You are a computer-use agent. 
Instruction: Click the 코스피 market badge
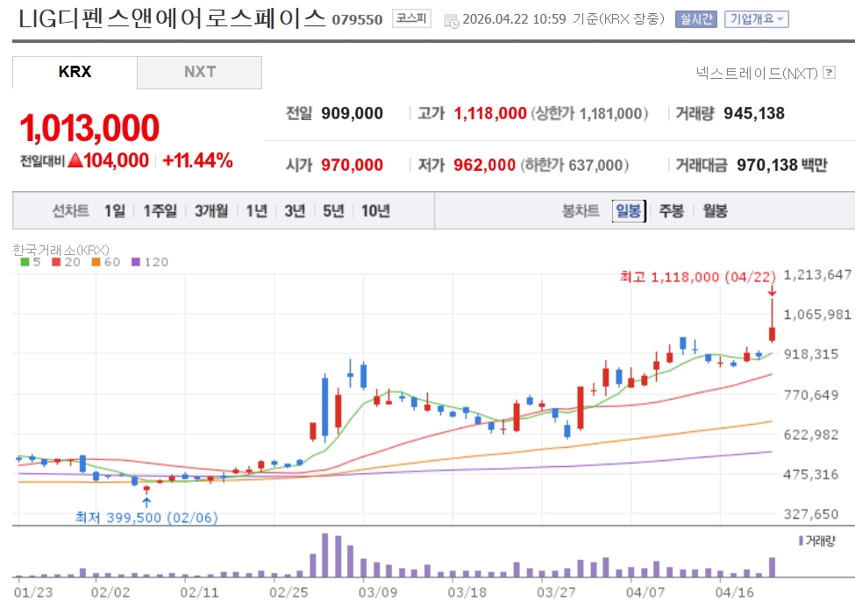(411, 18)
